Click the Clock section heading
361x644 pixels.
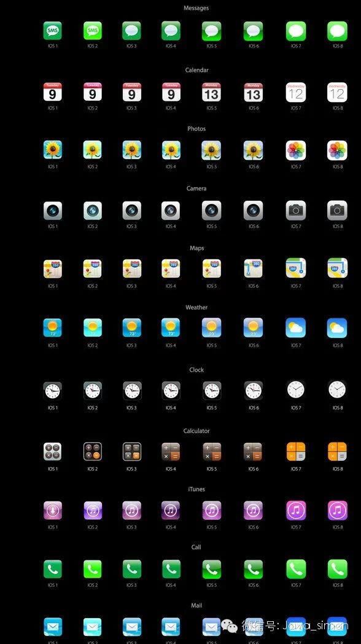[196, 370]
